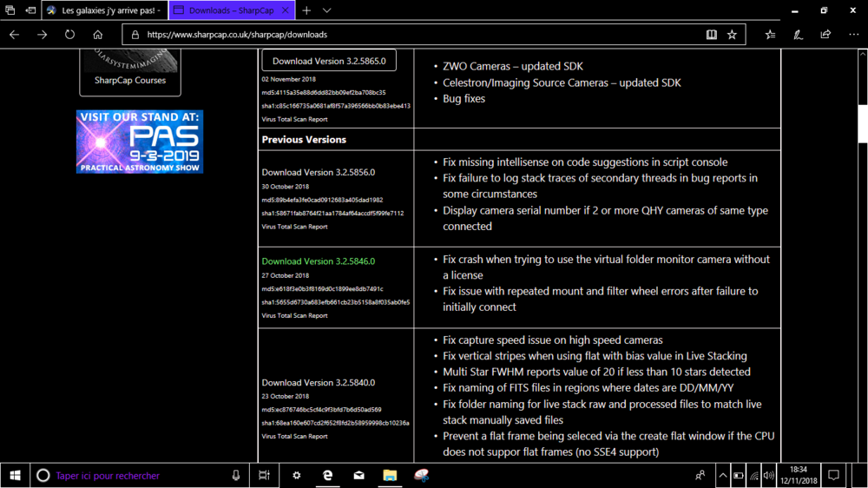Add this page to favorites star
The image size is (868, 488).
732,35
